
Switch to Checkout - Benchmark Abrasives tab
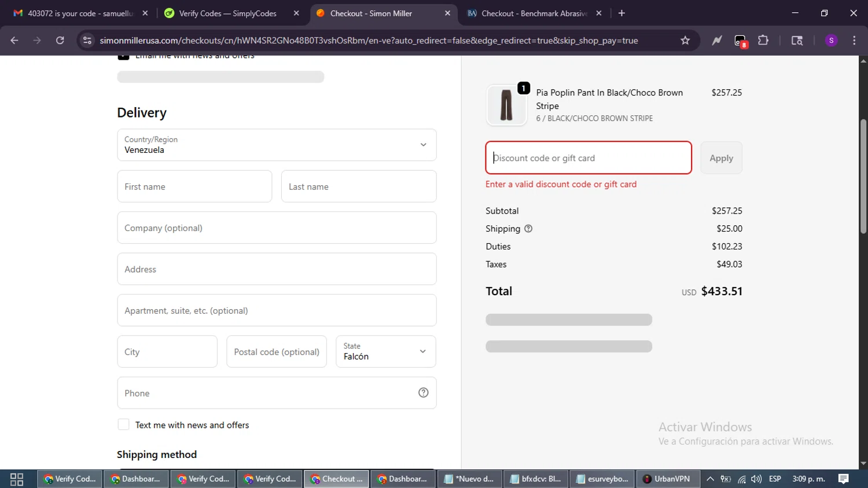click(x=534, y=13)
